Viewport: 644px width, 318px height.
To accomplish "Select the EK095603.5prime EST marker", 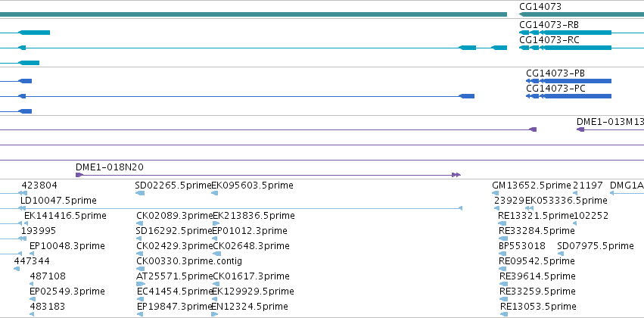I will point(214,193).
